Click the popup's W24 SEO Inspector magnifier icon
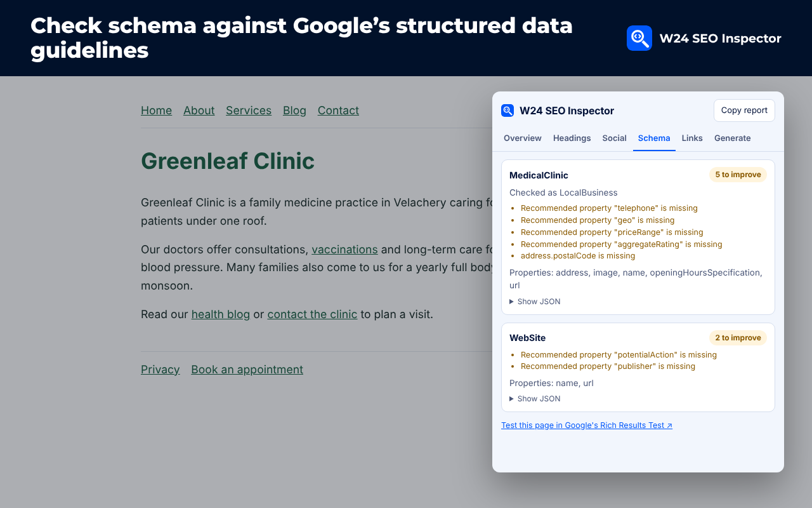This screenshot has height=508, width=812. coord(507,110)
